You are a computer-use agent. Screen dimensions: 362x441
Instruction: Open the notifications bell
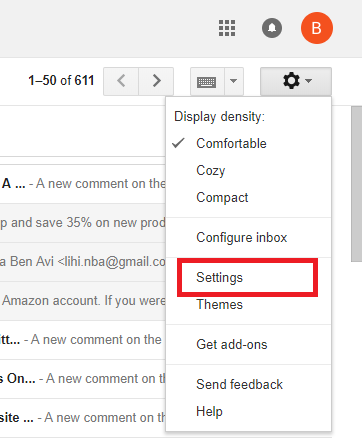272,28
